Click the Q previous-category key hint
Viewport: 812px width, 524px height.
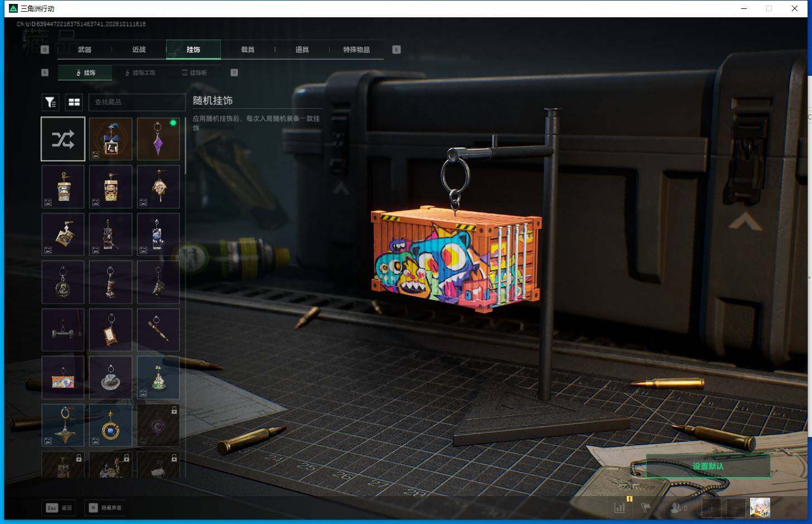(45, 50)
